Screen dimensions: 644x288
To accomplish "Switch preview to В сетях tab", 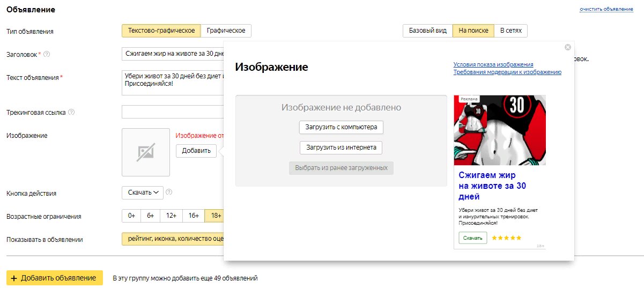I will [x=510, y=31].
